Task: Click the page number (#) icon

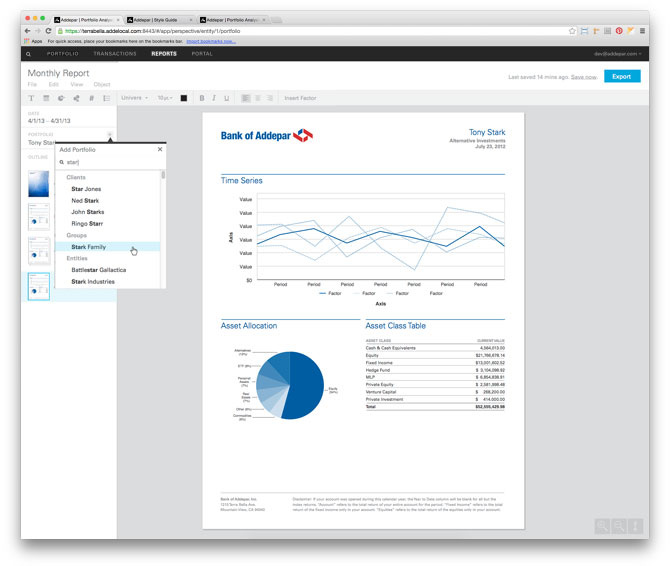Action: tap(91, 98)
